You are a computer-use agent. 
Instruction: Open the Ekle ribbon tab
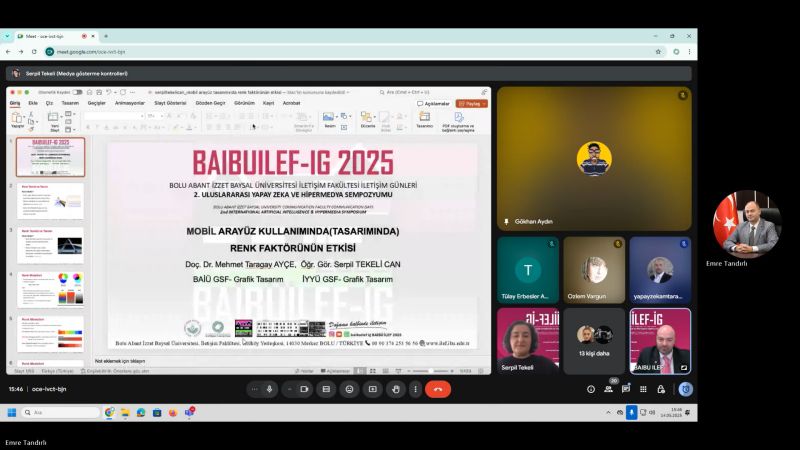(33, 103)
